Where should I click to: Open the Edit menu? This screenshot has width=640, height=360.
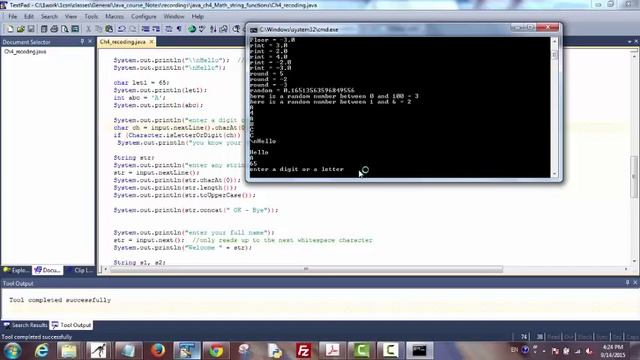point(29,17)
